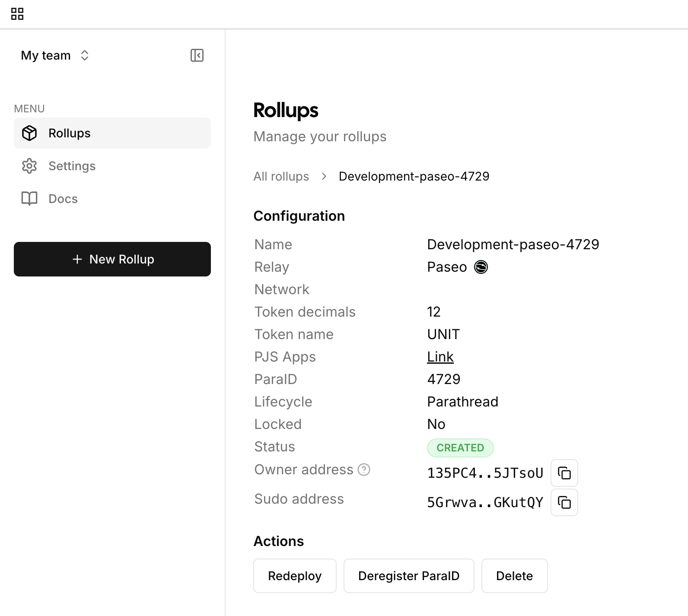Click the breadcrumb chevron separator

[324, 176]
